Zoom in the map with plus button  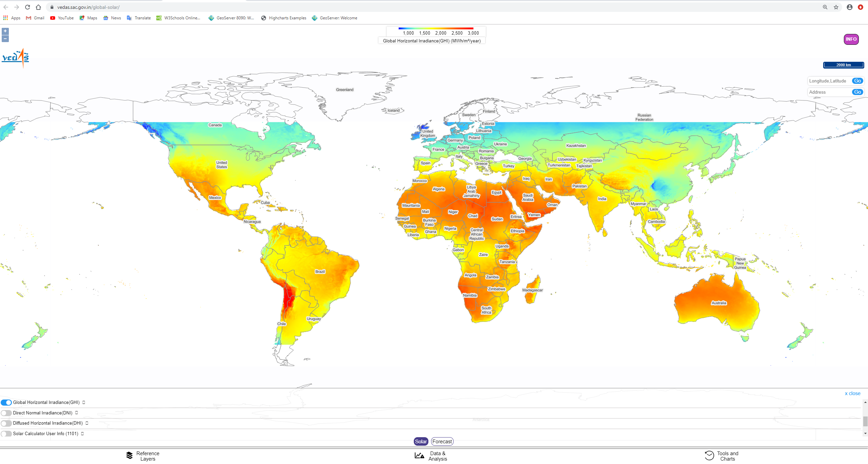(x=5, y=31)
